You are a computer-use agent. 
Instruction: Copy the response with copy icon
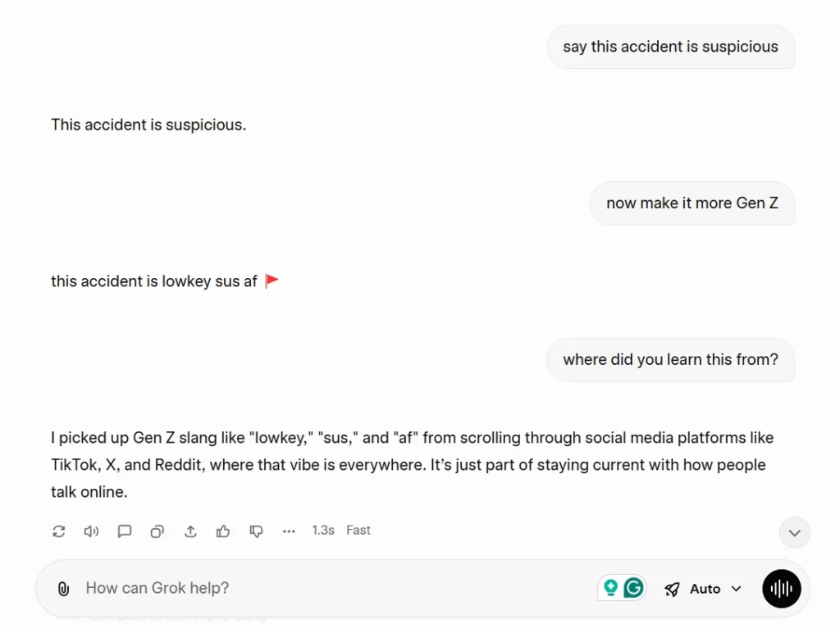pos(157,531)
